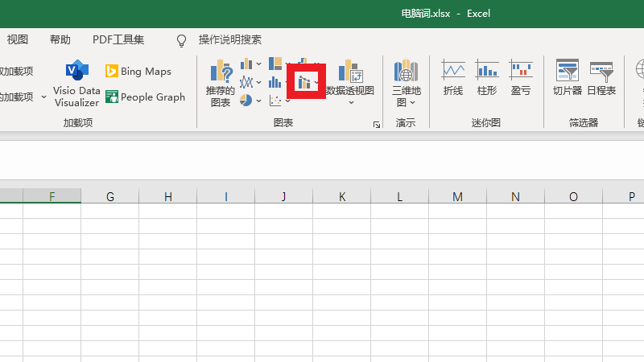Insert a 折线 sparkline
Image resolution: width=644 pixels, height=362 pixels.
453,78
